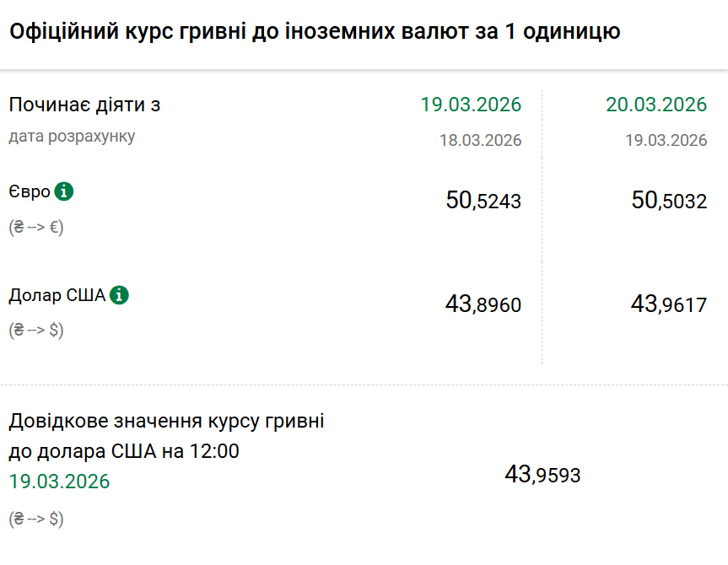Click the reference rate value 43,9593

pos(542,475)
